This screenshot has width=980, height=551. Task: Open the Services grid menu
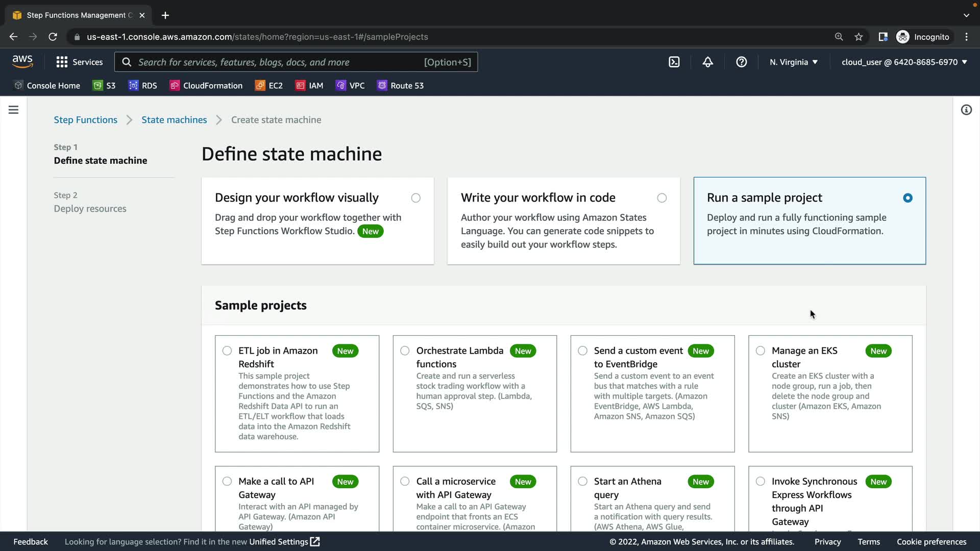[x=79, y=62]
